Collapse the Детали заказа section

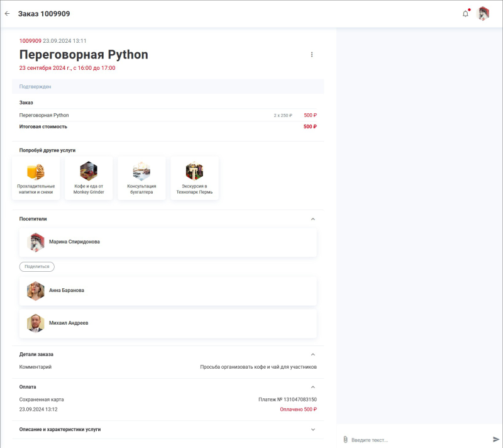tap(314, 352)
